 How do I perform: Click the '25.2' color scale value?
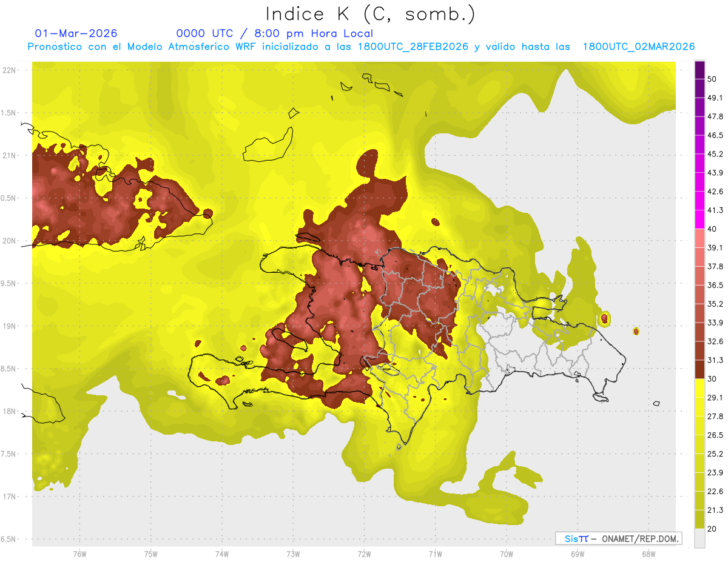pos(715,454)
